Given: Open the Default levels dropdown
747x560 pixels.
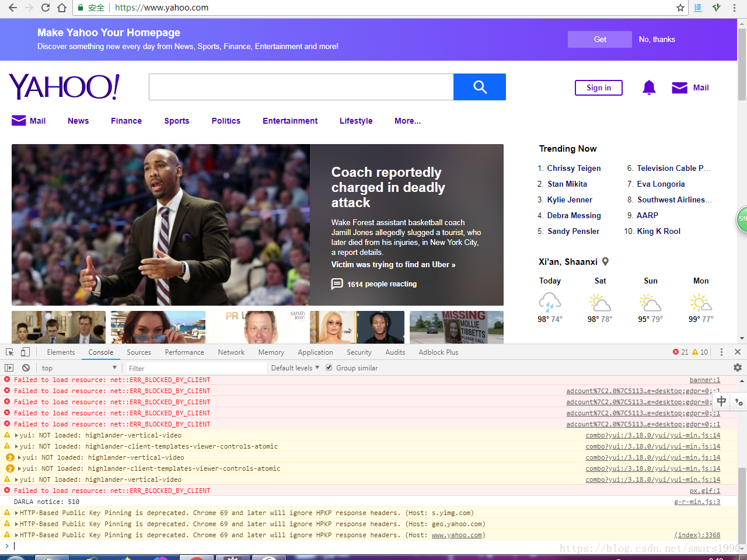Looking at the screenshot, I should [295, 368].
